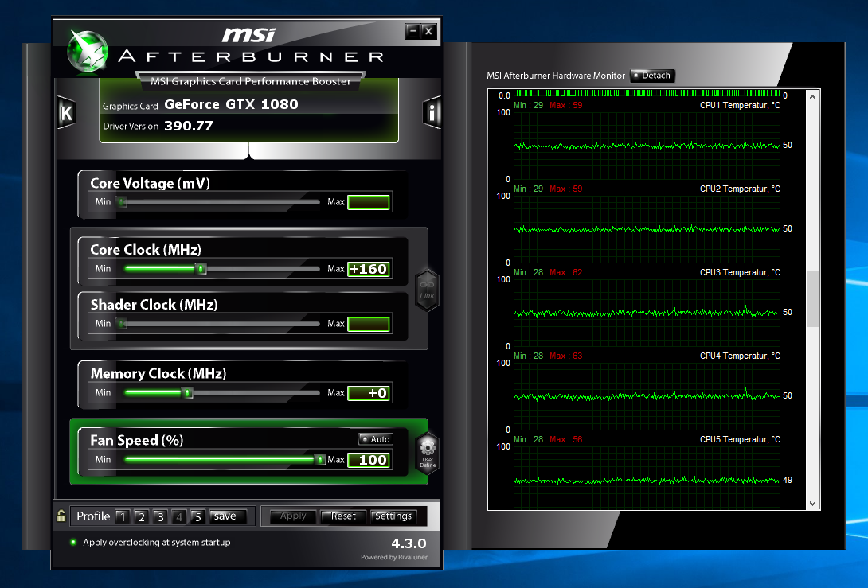Click the Shader Clock slider handle
Screen dimensions: 868x588
coord(123,324)
